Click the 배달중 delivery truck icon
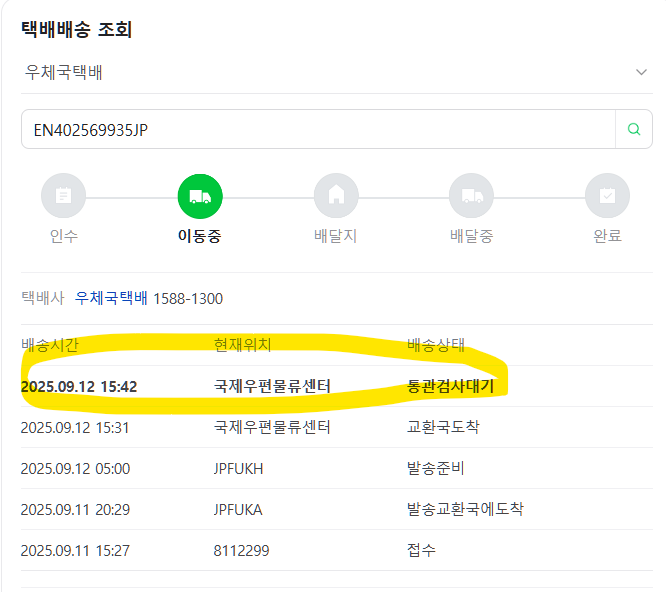 point(472,196)
